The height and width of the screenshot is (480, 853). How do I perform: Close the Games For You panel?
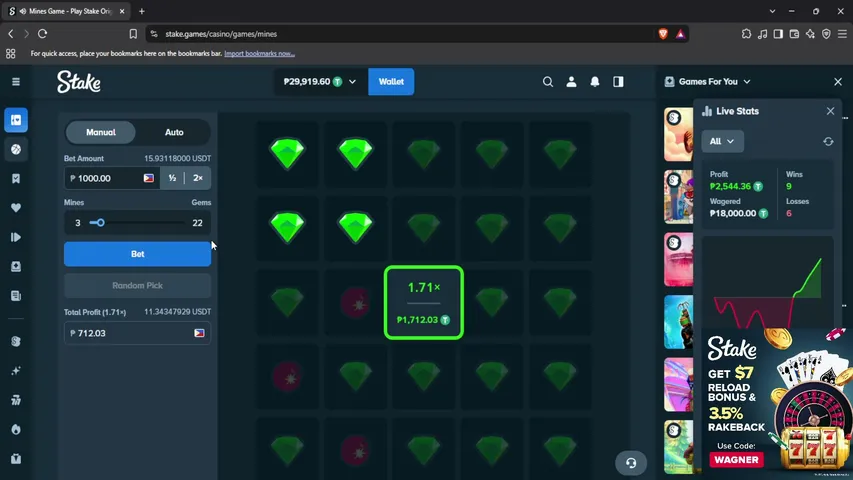[x=838, y=82]
